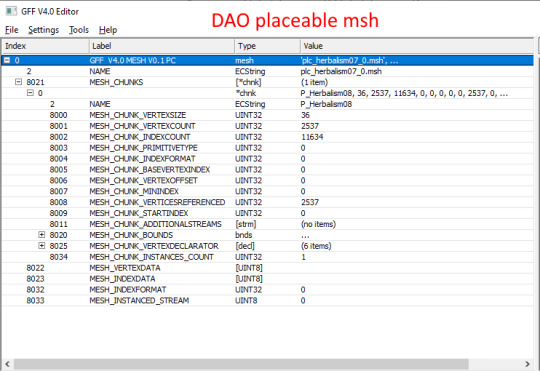Open the Tools menu
The height and width of the screenshot is (371, 540).
tap(79, 30)
